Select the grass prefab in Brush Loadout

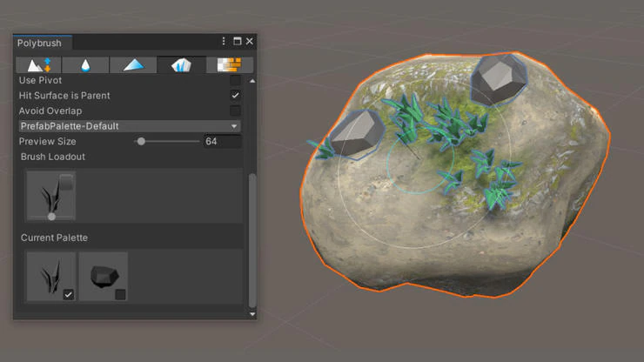[51, 196]
